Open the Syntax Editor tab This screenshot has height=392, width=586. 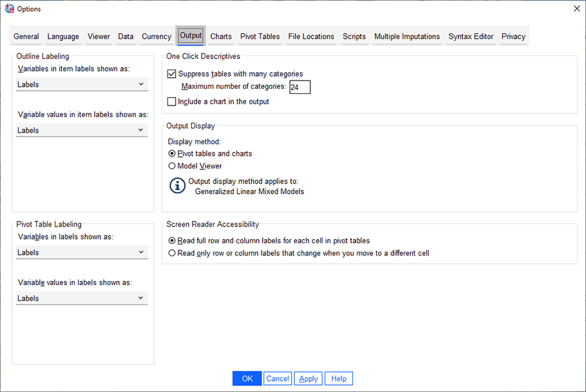pyautogui.click(x=470, y=37)
